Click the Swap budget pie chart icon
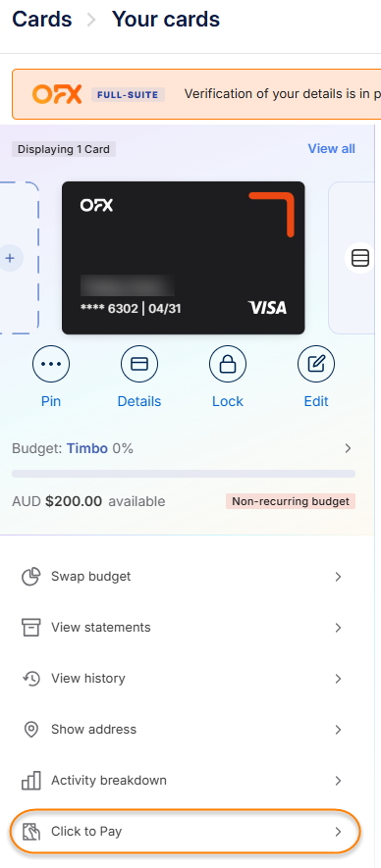 [31, 577]
